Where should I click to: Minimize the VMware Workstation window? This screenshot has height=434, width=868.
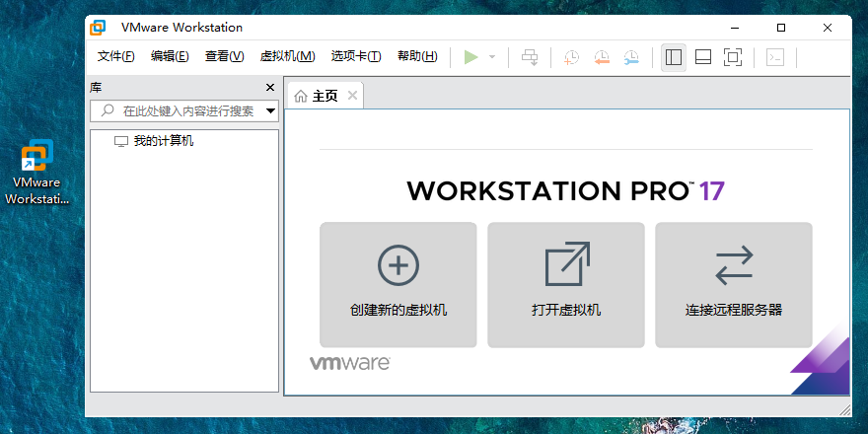point(735,28)
